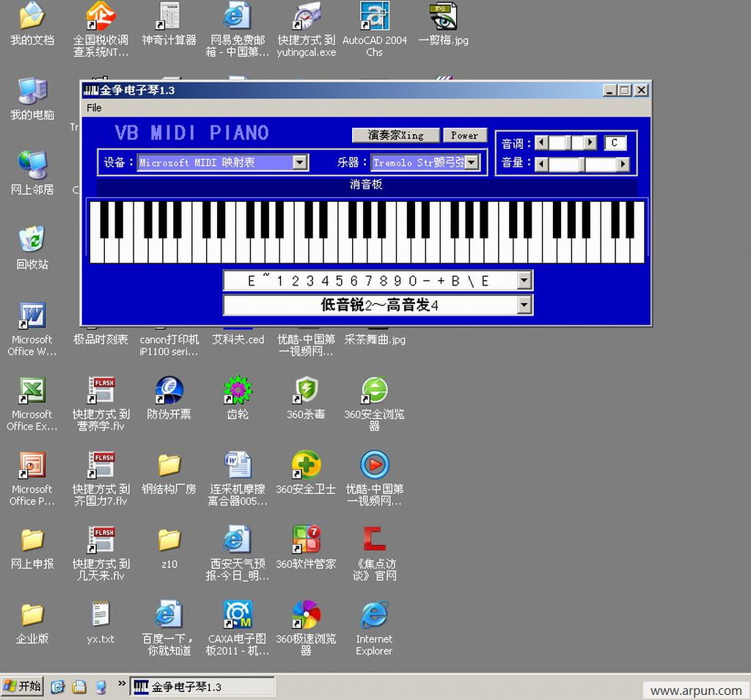Open 360软件管家 desktop icon
Image resolution: width=751 pixels, height=700 pixels.
tap(306, 540)
